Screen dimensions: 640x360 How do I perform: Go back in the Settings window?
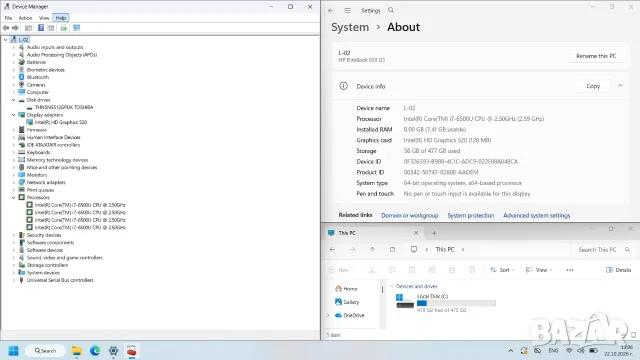pyautogui.click(x=331, y=10)
